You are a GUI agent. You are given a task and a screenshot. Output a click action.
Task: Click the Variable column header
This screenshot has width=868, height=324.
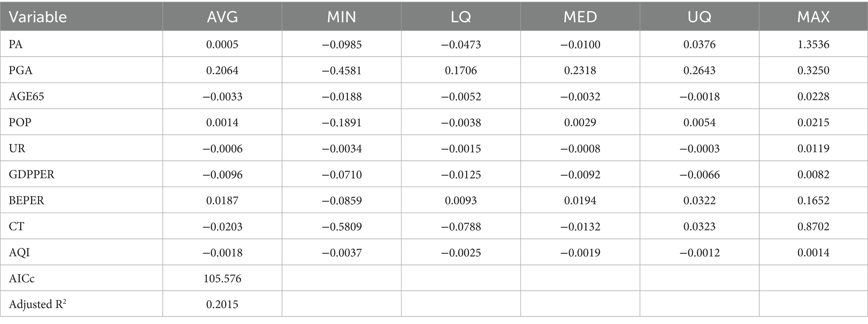click(38, 17)
